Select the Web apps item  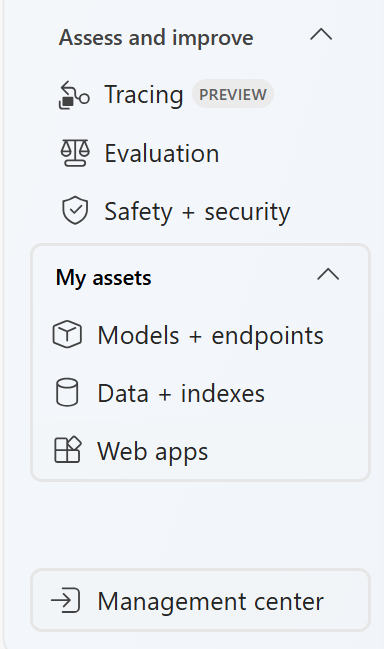click(152, 451)
